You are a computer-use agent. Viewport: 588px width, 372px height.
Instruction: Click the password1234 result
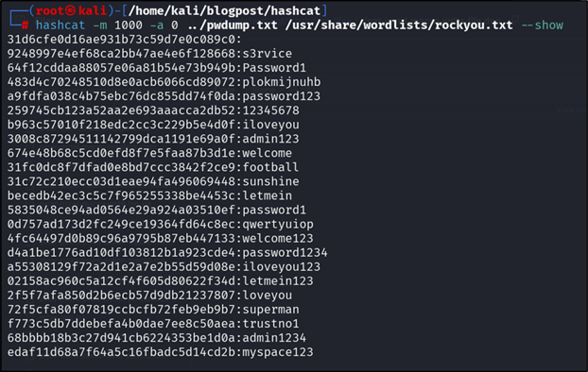click(285, 252)
